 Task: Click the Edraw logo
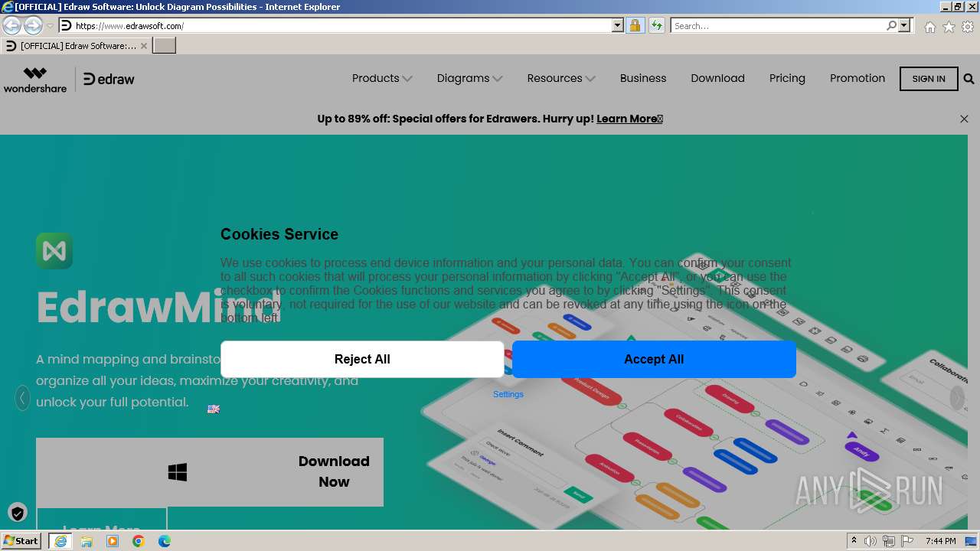pos(109,79)
